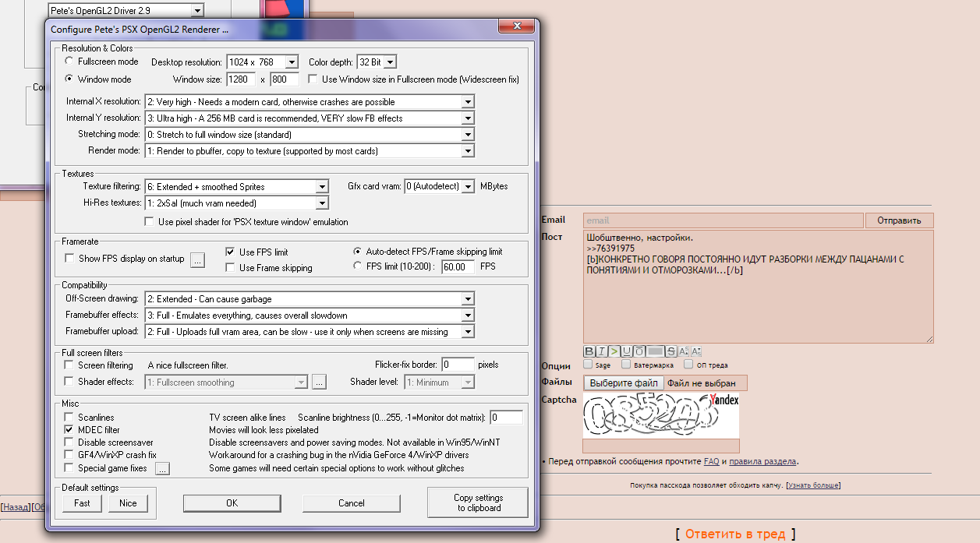Insert green quote marker in post
Image resolution: width=980 pixels, height=543 pixels.
point(614,351)
